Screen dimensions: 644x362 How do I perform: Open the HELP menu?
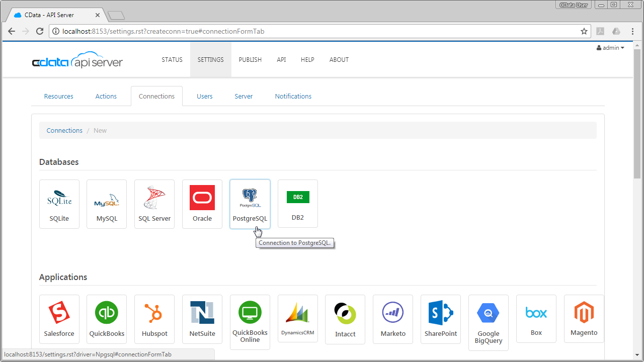point(307,59)
